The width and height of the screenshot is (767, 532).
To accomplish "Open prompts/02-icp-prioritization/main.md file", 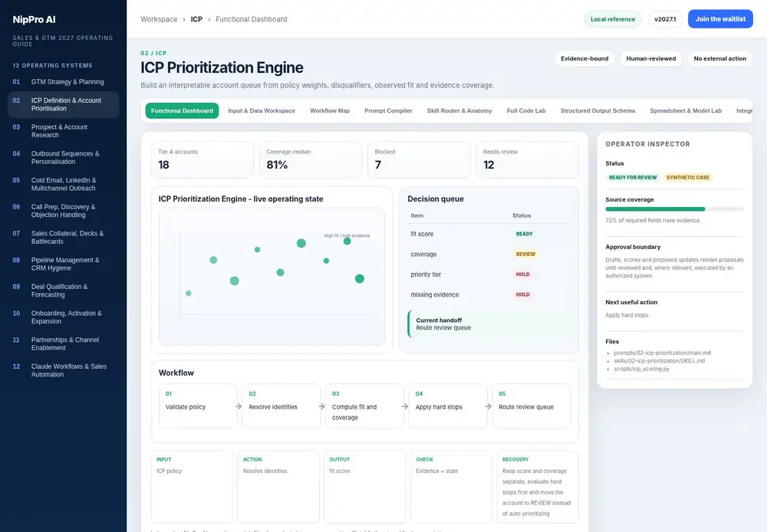I will click(x=663, y=353).
